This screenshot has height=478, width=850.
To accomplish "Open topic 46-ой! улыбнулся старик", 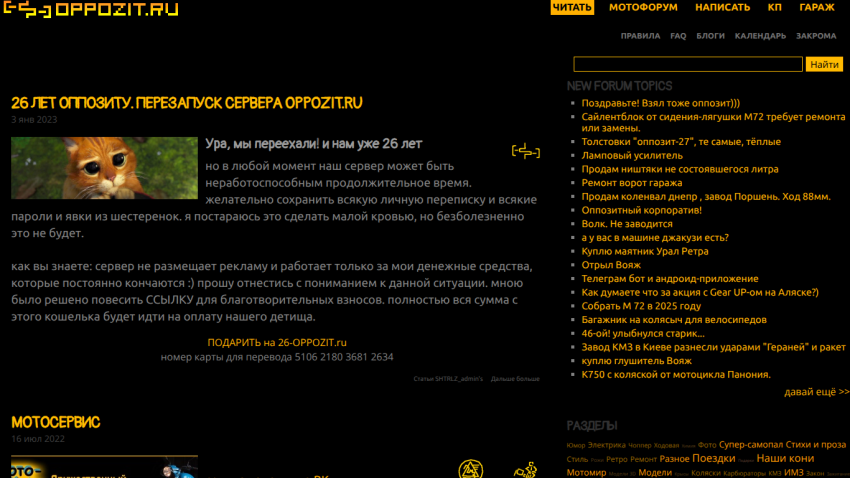I will 642,333.
